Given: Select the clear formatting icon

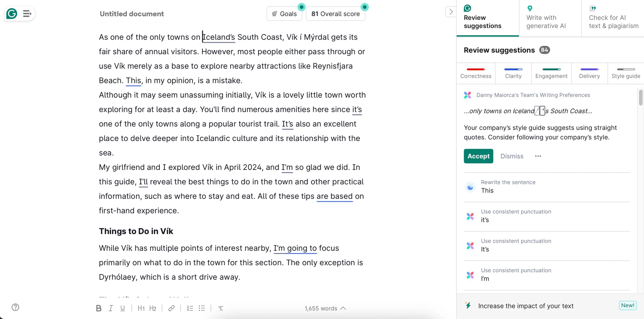Looking at the screenshot, I should point(220,308).
